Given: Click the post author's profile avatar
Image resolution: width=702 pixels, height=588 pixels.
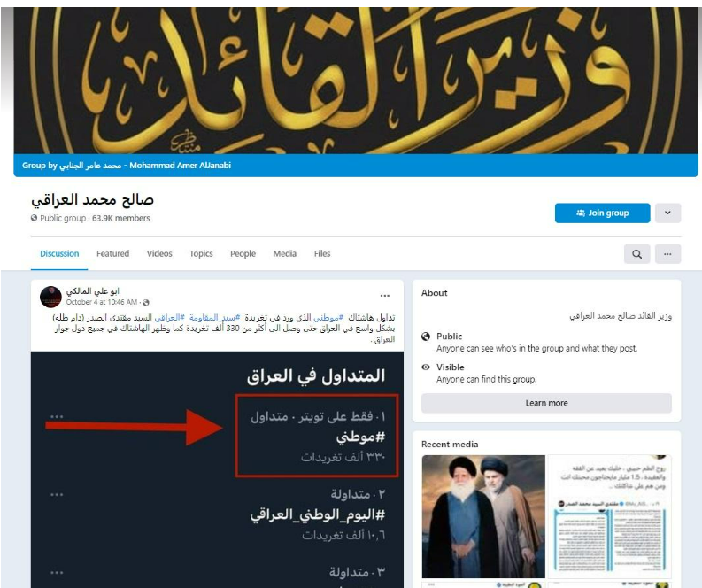Looking at the screenshot, I should point(50,297).
